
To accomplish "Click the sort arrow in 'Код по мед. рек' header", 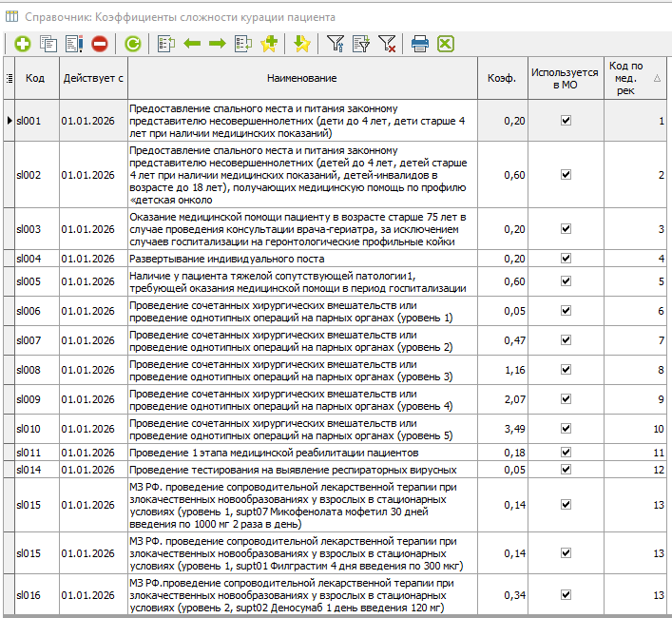I will [658, 79].
